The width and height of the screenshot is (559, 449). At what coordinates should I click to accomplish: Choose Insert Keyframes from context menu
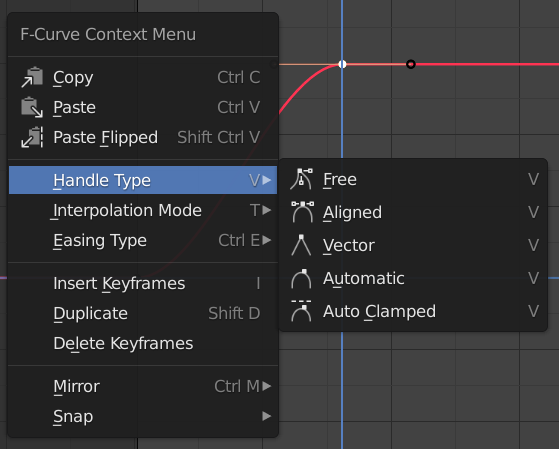click(x=143, y=284)
